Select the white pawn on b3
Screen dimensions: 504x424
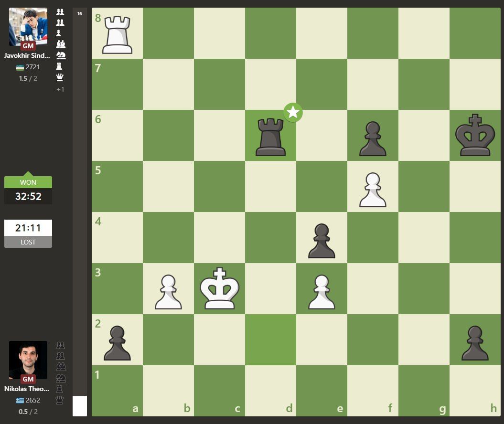point(168,292)
